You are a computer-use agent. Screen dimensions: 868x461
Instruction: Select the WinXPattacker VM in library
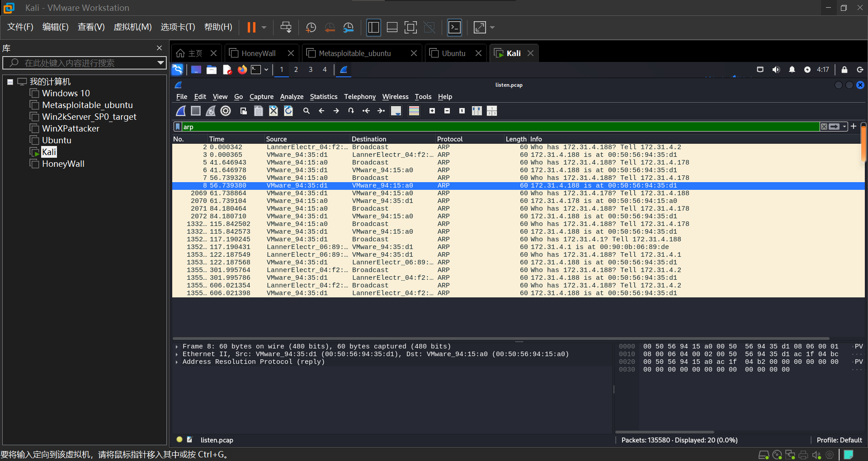(71, 128)
